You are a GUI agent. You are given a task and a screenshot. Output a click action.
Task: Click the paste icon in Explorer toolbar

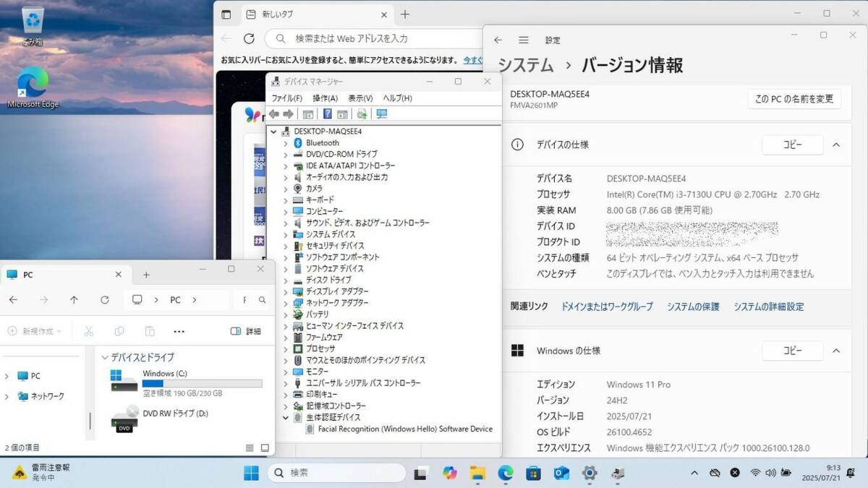tap(150, 331)
